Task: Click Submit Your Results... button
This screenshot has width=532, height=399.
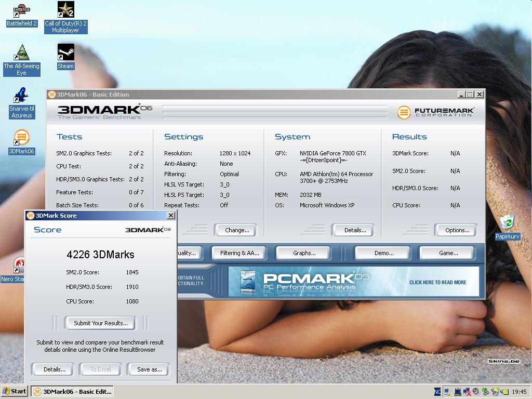Action: point(101,323)
